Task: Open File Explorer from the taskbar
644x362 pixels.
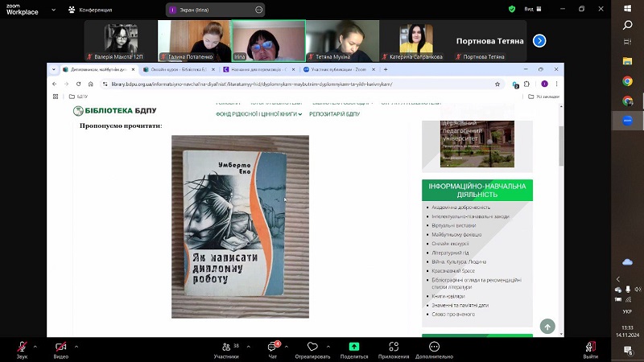Action: (x=627, y=61)
